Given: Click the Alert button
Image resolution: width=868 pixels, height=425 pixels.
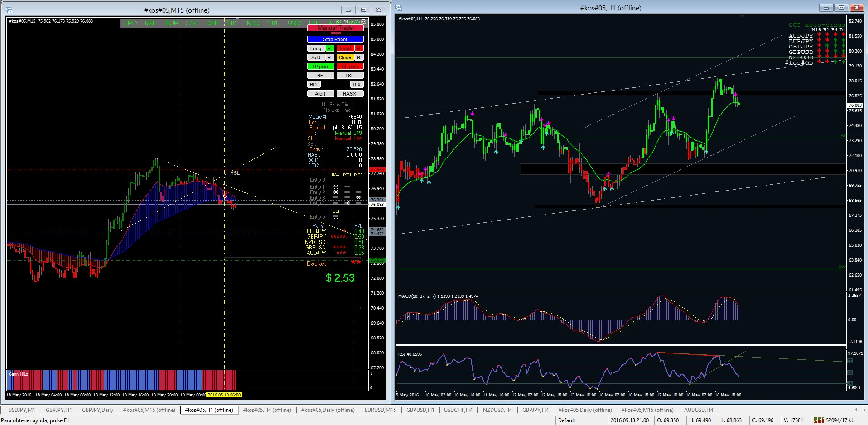Looking at the screenshot, I should pyautogui.click(x=320, y=94).
